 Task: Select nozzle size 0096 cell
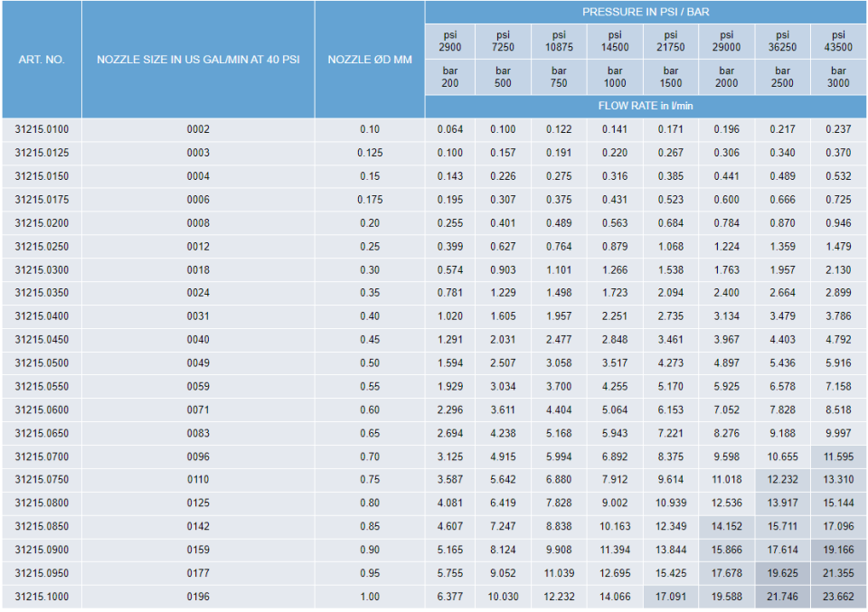[x=198, y=457]
